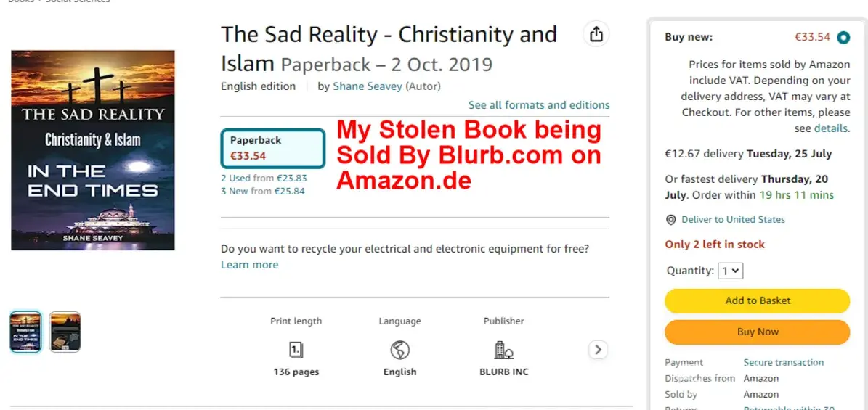Click Deliver to United States link

pyautogui.click(x=733, y=220)
